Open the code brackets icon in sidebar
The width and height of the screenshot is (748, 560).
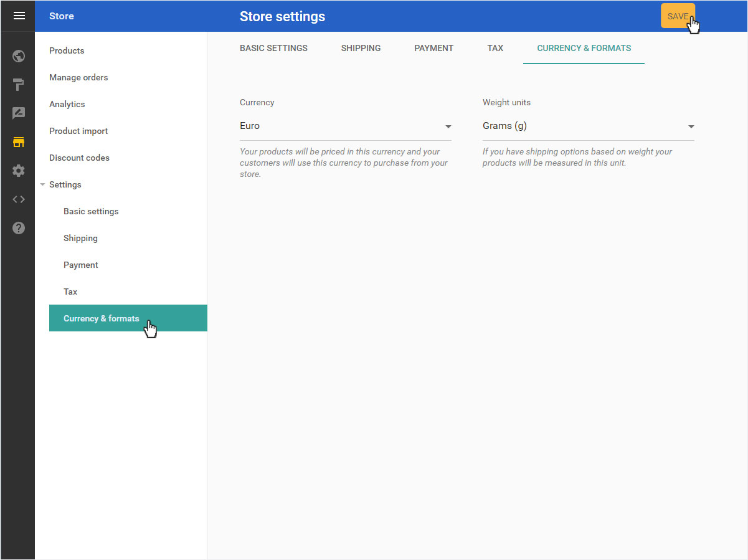point(19,199)
